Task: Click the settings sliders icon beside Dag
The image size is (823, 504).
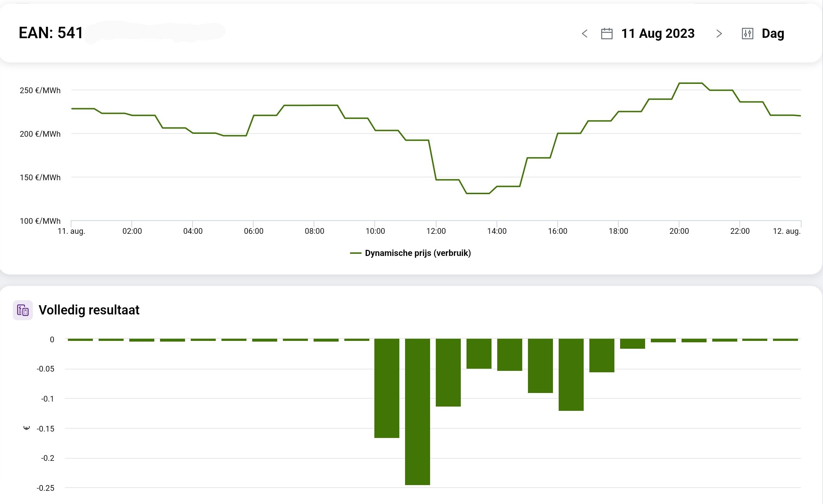Action: pos(747,34)
